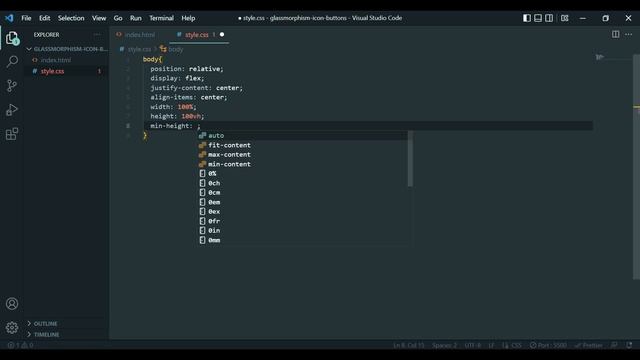Open the Go menu

(x=118, y=18)
